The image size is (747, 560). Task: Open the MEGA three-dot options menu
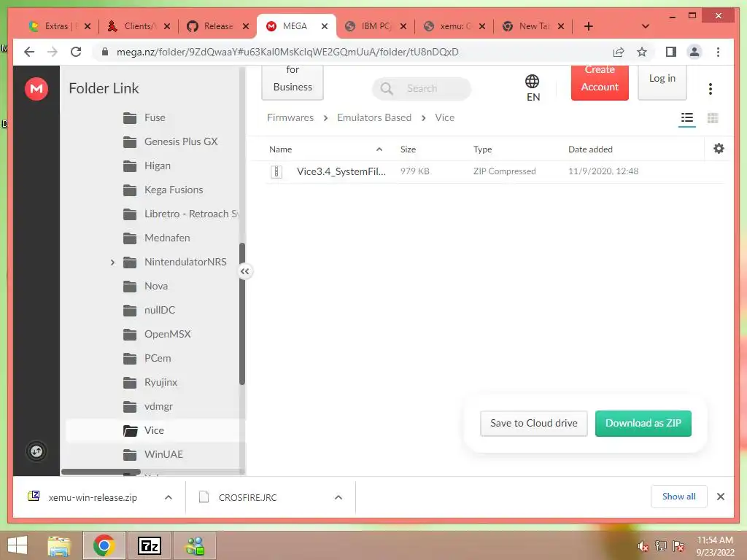710,88
